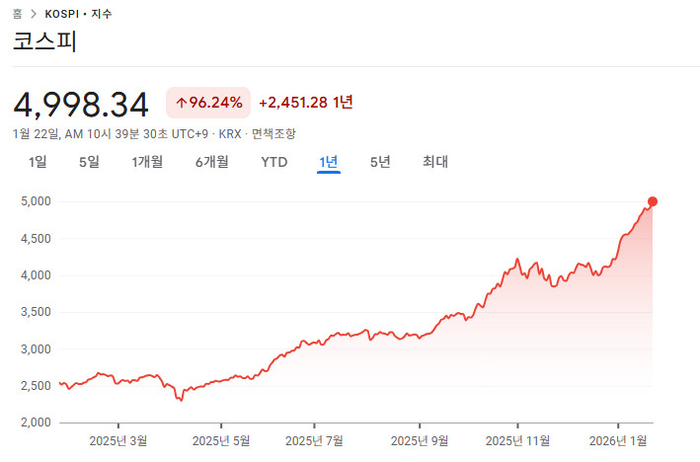The height and width of the screenshot is (462, 700).
Task: Select the 5일 range tab
Action: tap(89, 162)
